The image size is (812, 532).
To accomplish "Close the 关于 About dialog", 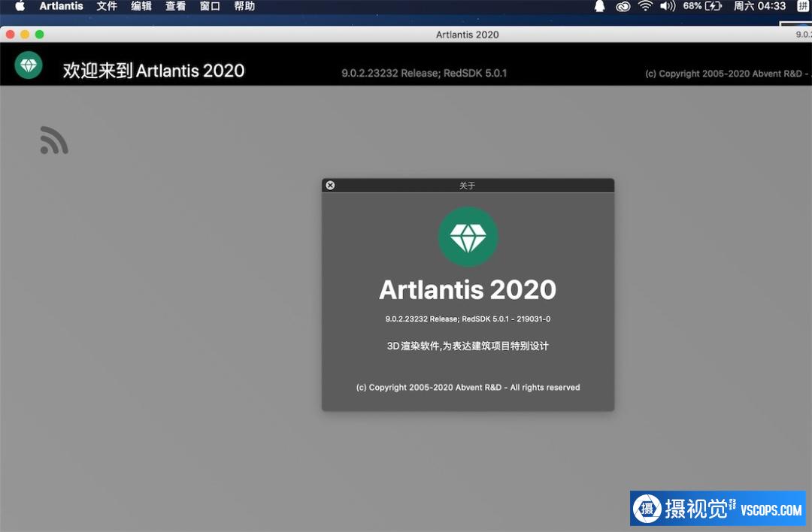I will (330, 186).
